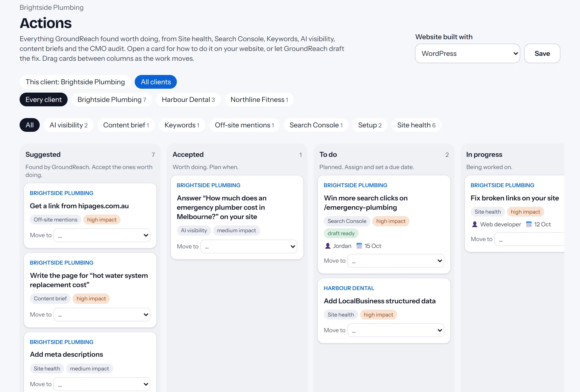The width and height of the screenshot is (580, 392).
Task: Select the All clients view
Action: point(156,82)
